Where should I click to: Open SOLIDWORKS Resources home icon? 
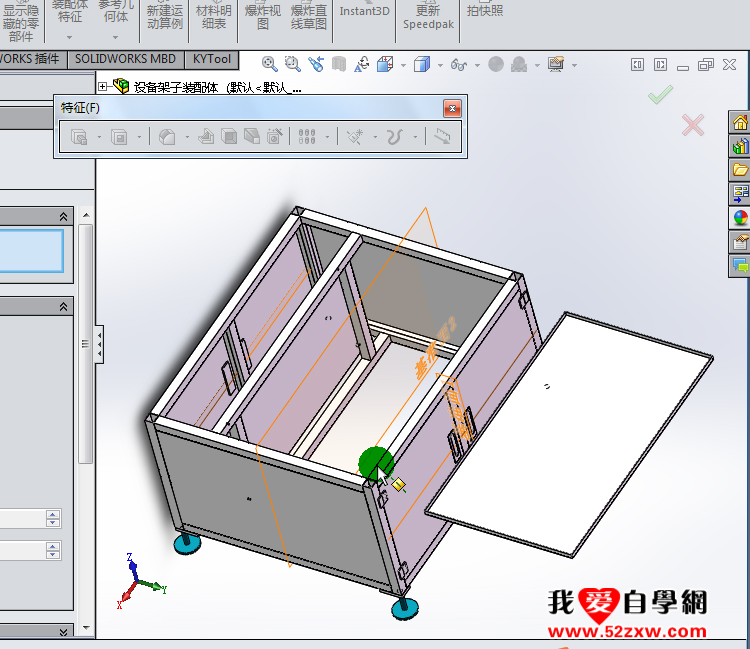740,122
